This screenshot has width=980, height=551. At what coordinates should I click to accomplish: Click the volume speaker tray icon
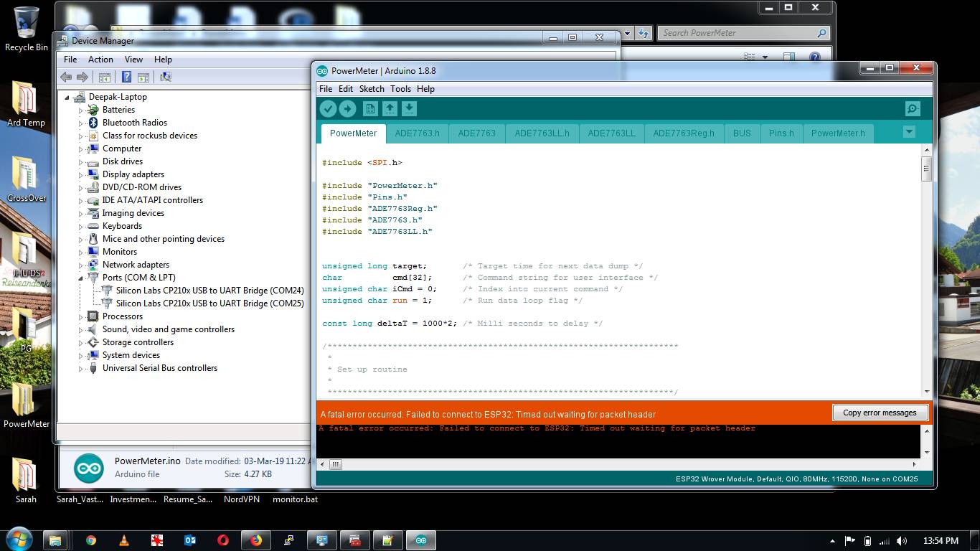coord(902,540)
